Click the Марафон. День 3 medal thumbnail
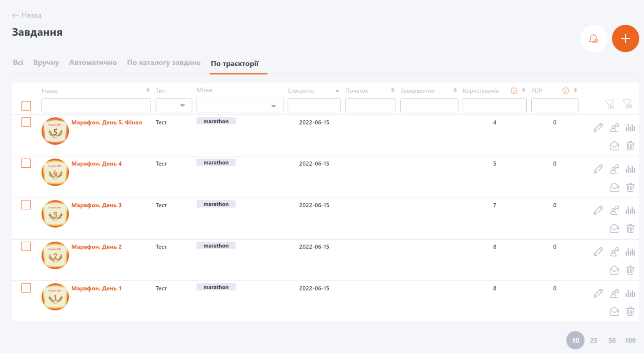 pyautogui.click(x=55, y=214)
